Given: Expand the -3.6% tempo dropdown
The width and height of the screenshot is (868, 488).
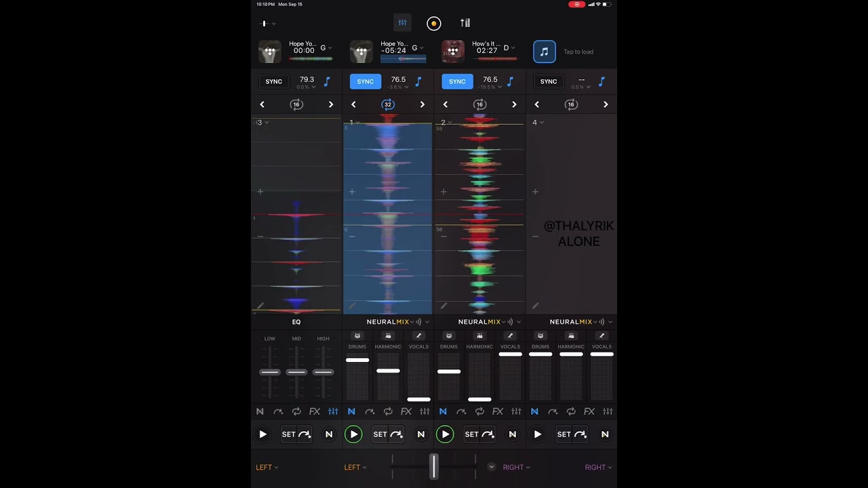Looking at the screenshot, I should [398, 87].
